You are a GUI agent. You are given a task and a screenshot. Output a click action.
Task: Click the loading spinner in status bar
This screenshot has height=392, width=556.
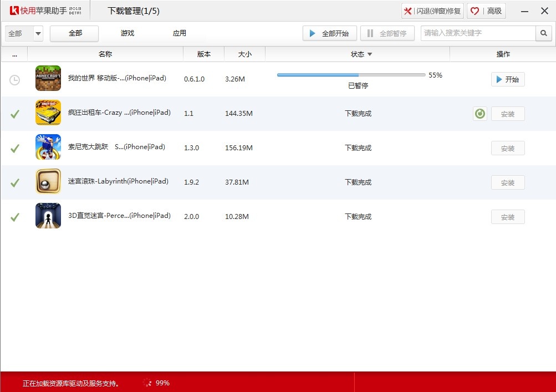147,383
